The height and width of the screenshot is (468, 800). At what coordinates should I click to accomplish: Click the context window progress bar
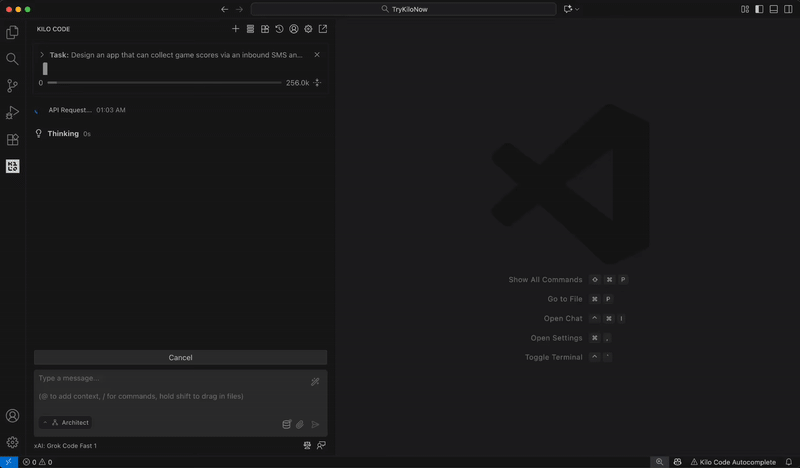[x=164, y=83]
